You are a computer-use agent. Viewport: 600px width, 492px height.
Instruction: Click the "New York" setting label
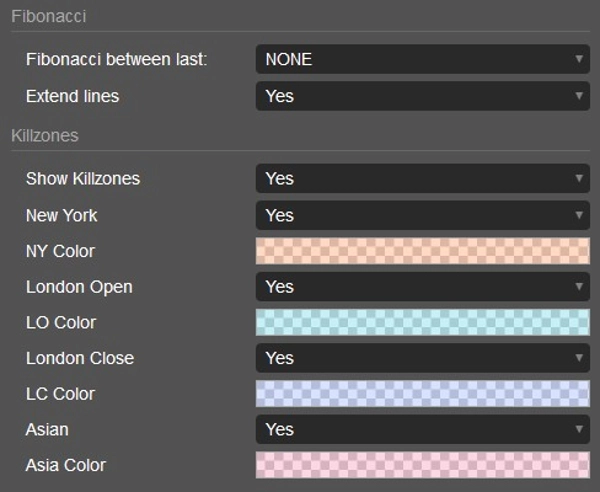pos(62,215)
